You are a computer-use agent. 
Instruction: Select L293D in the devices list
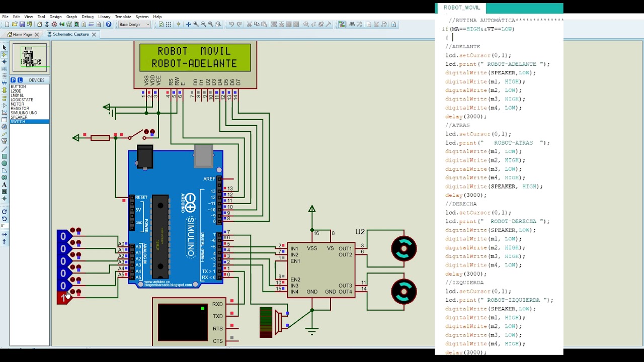(16, 91)
